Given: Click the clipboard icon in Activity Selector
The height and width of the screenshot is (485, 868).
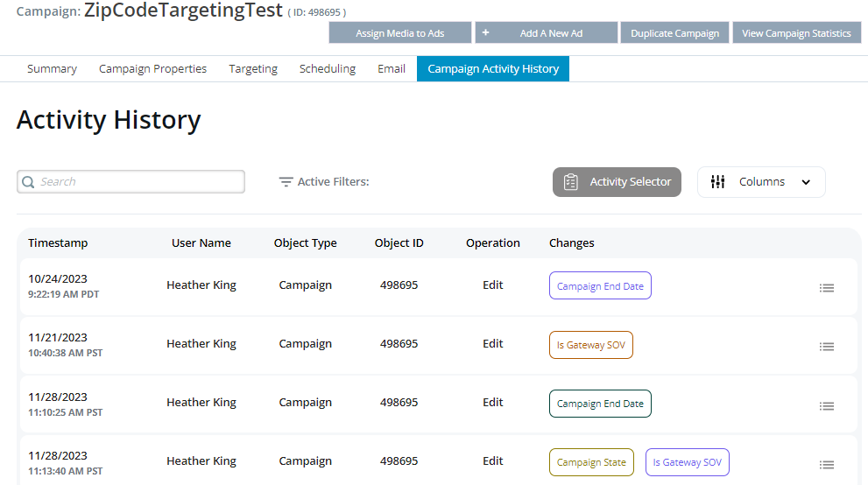Looking at the screenshot, I should click(571, 182).
